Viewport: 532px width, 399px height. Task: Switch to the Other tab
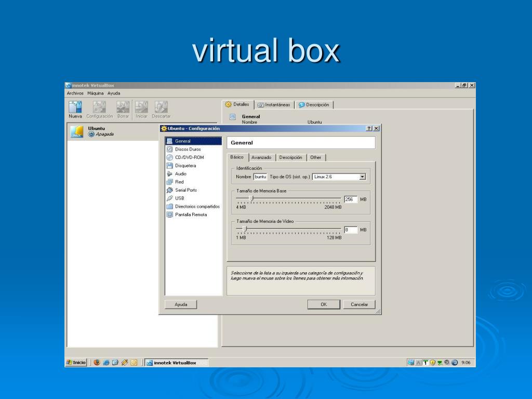click(316, 157)
